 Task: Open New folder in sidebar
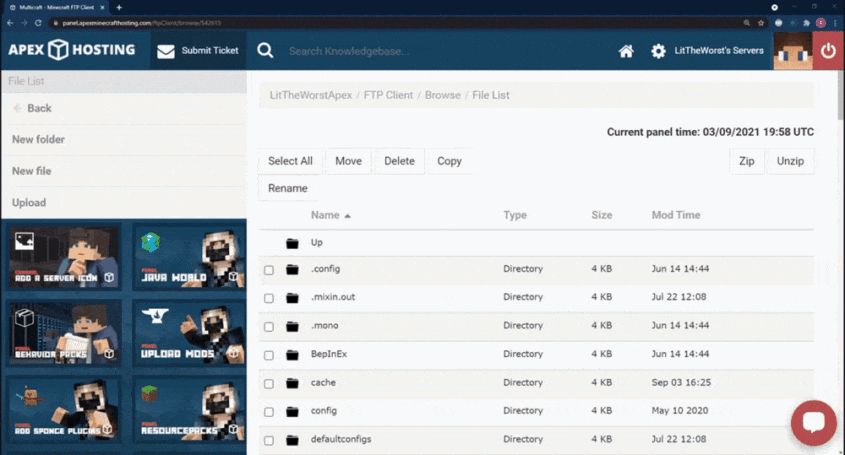(38, 140)
